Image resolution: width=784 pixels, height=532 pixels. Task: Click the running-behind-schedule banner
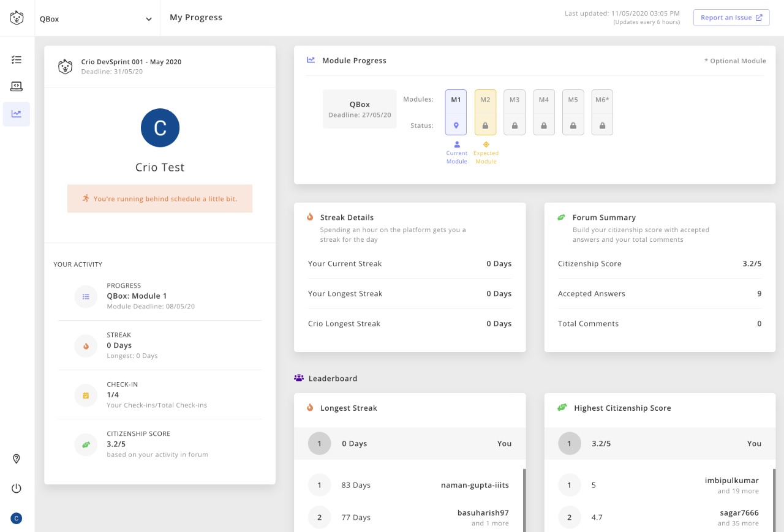[x=160, y=199]
